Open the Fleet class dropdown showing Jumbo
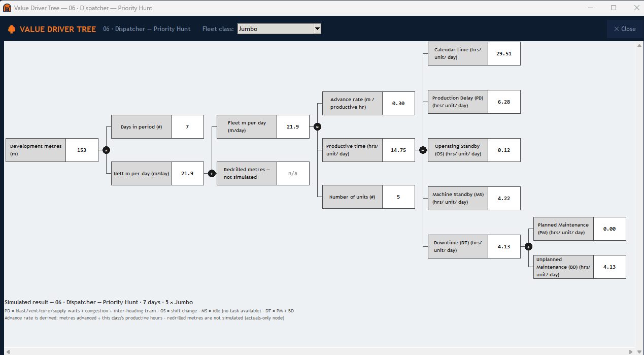Viewport: 644px width, 355px height. (x=279, y=29)
